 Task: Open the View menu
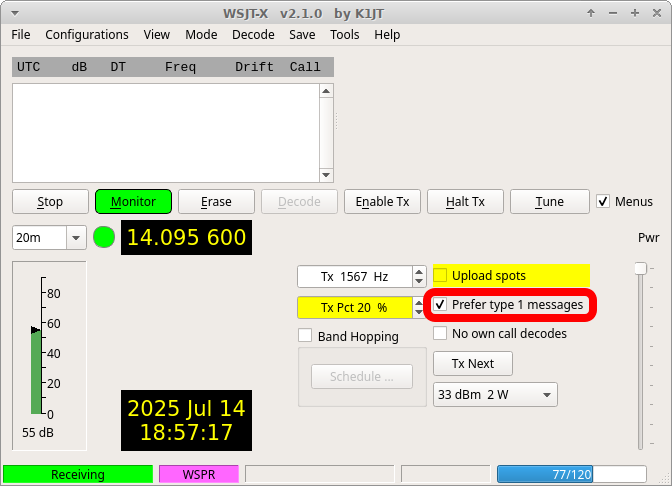(x=156, y=34)
